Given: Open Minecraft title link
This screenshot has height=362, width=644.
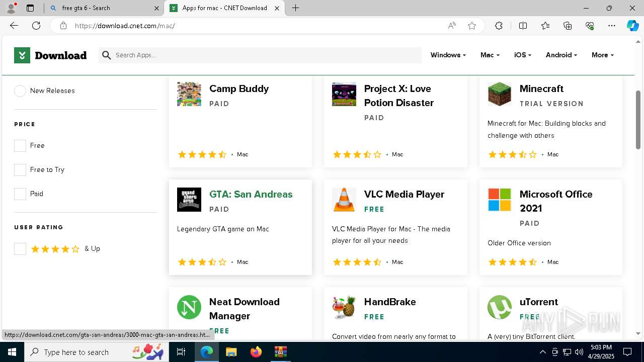Looking at the screenshot, I should click(541, 89).
